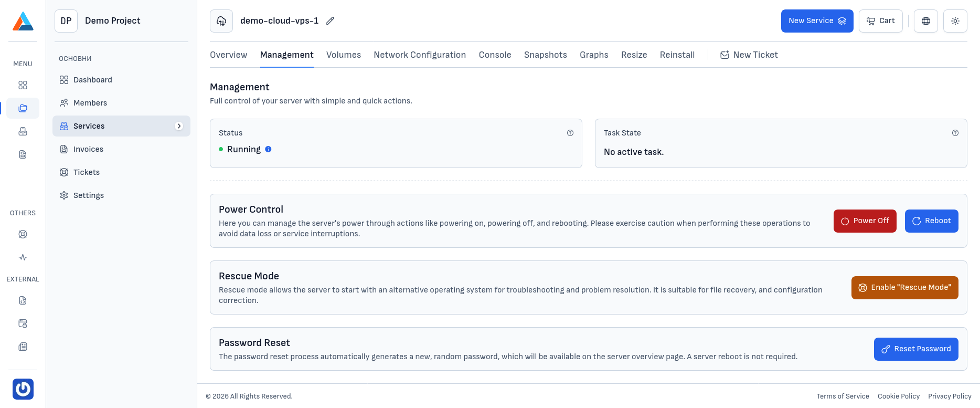The width and height of the screenshot is (980, 408).
Task: Click the cloud server icon beside the service name
Action: 221,21
